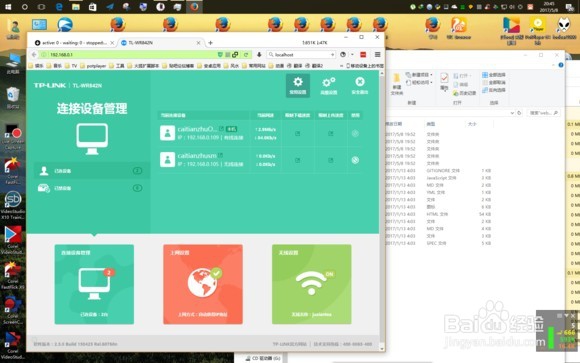The image size is (580, 363).
Task: Click the TP-LINK官方网站 footer link
Action: click(x=290, y=344)
